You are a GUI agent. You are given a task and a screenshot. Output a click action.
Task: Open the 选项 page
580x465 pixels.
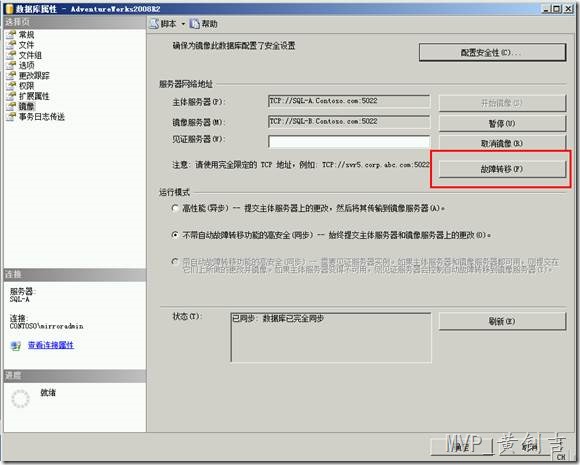[27, 65]
